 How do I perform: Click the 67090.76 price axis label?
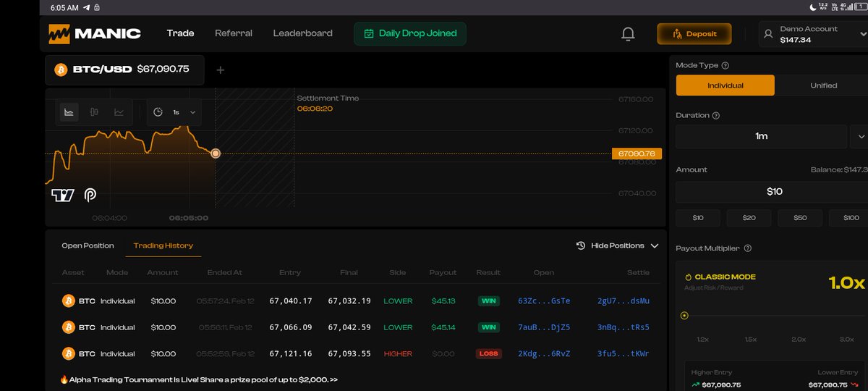click(637, 154)
